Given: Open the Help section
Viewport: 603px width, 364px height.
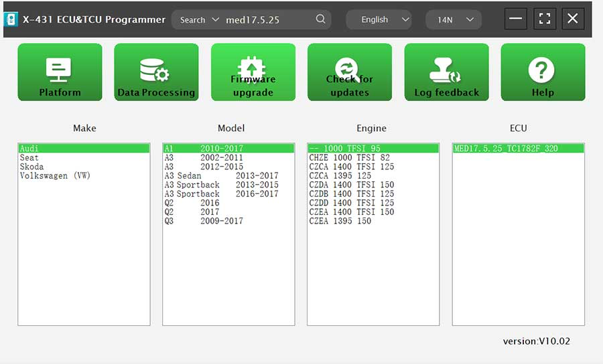Looking at the screenshot, I should [x=543, y=72].
